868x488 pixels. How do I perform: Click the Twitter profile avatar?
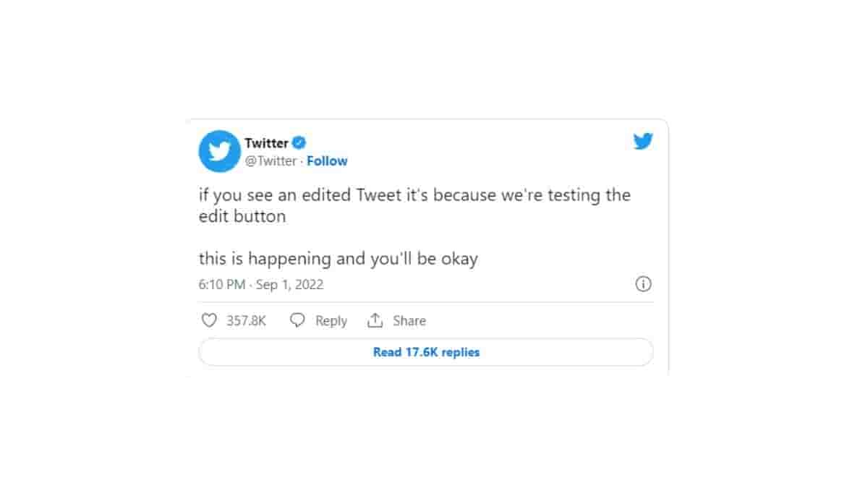pos(219,151)
